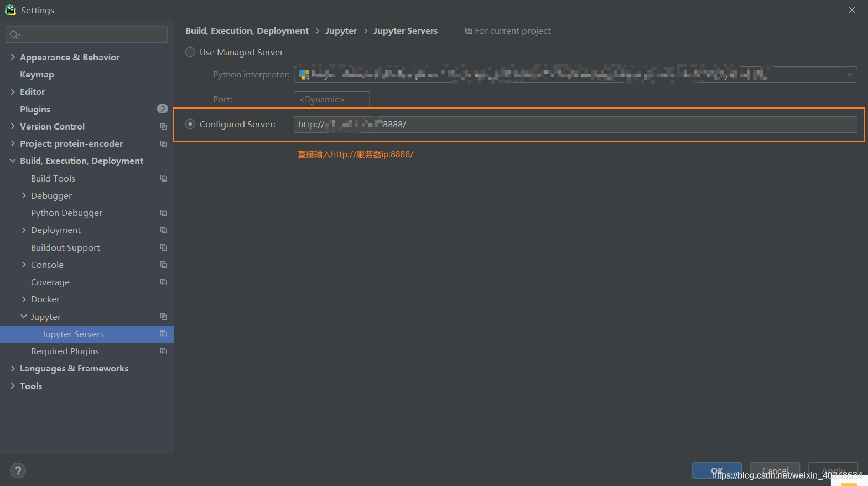This screenshot has height=486, width=868.
Task: Open the Python interpreter dropdown arrow
Action: (x=849, y=75)
